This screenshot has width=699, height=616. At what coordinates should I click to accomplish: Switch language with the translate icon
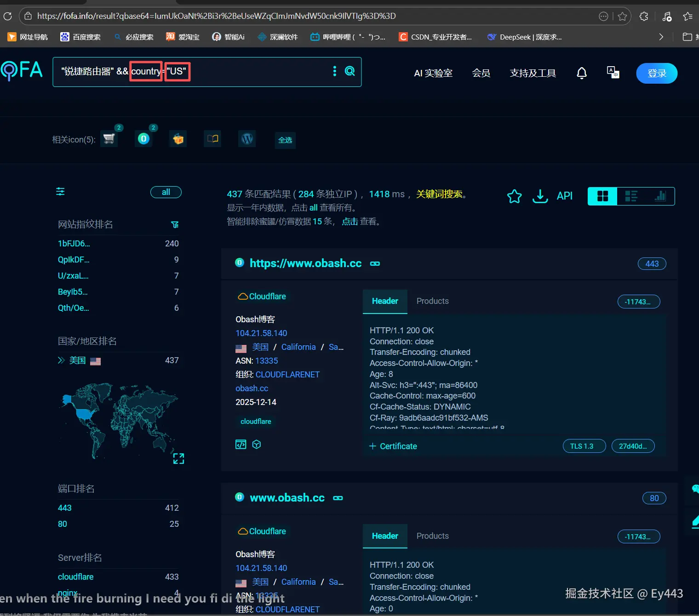coord(613,72)
